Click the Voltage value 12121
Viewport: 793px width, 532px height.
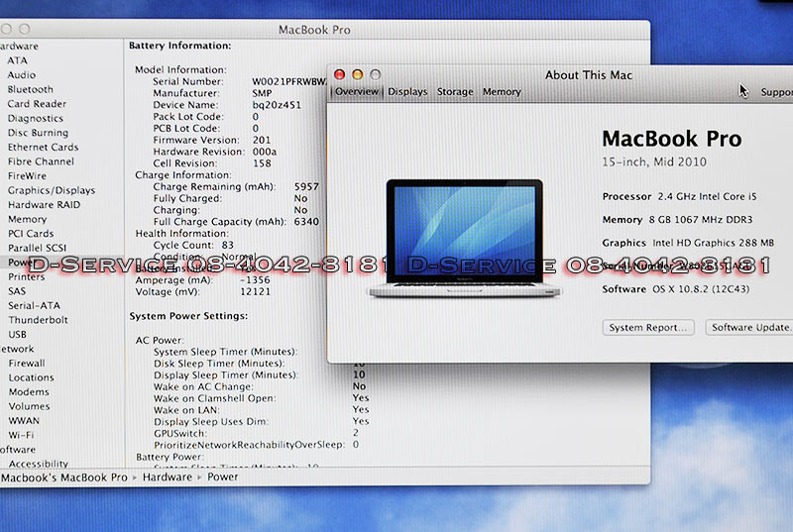click(255, 291)
